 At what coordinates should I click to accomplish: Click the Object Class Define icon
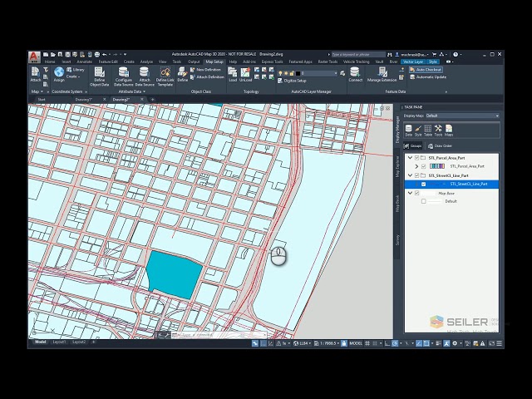coord(183,74)
